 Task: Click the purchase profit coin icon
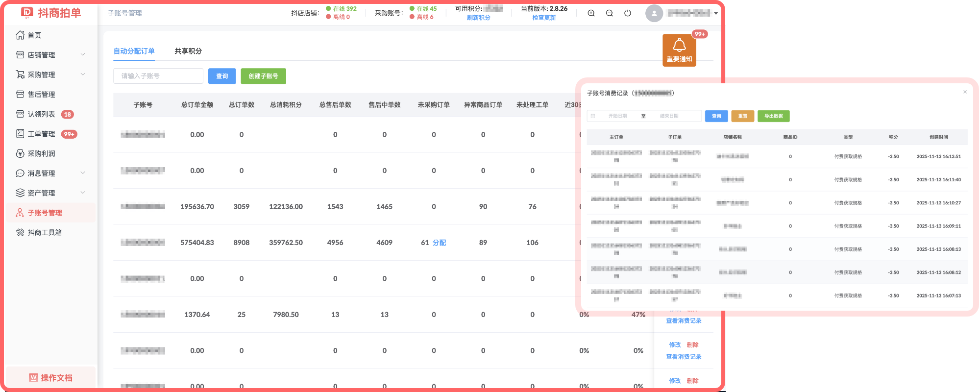click(x=20, y=154)
